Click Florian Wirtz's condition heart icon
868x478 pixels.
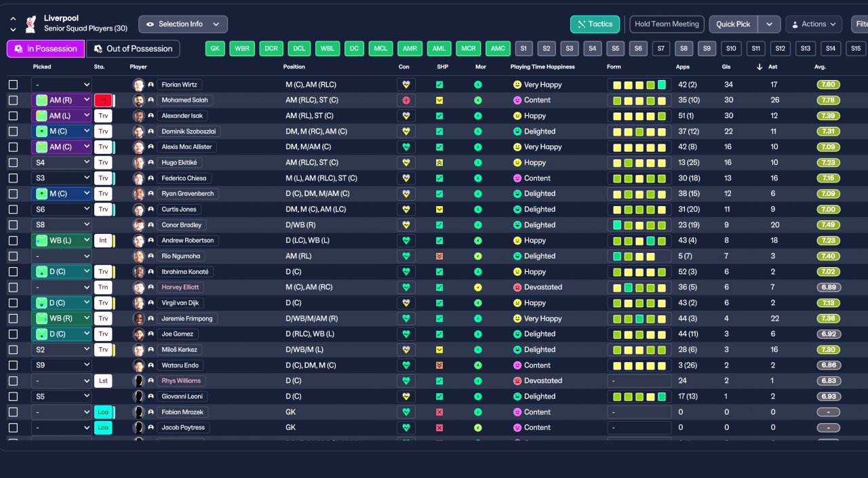[x=406, y=85]
